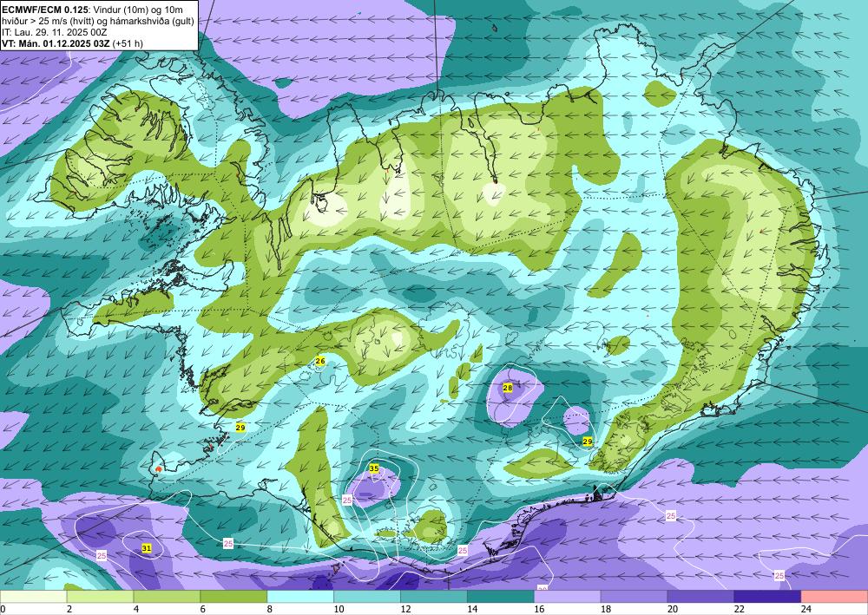Select the '4' value on the legend scale
This screenshot has width=868, height=615.
tap(137, 609)
